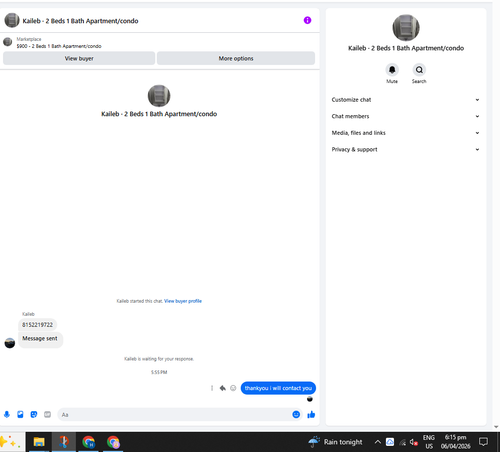Click seen indicator below sent message
The height and width of the screenshot is (452, 500).
click(x=310, y=399)
